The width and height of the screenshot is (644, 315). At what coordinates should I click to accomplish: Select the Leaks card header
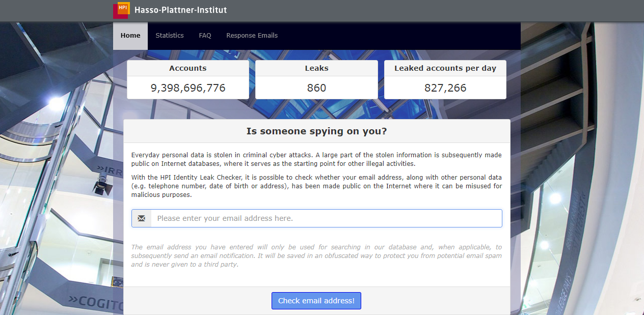(x=316, y=68)
